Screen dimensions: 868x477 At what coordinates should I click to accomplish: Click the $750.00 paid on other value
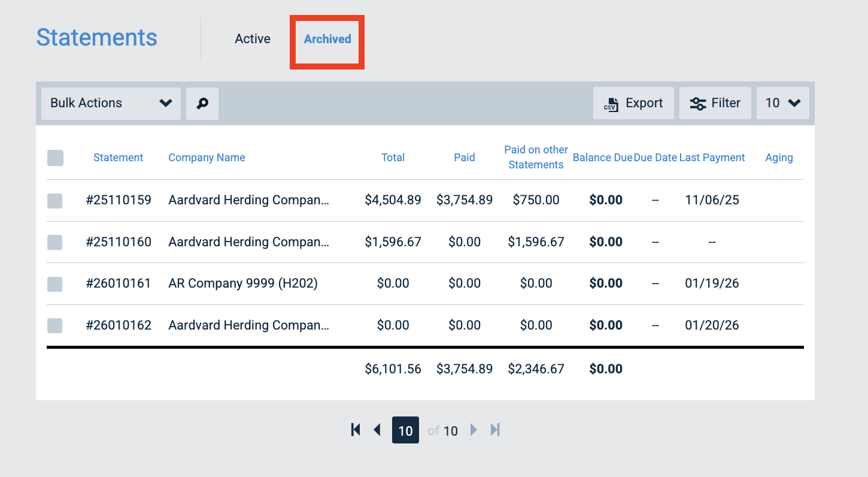tap(536, 200)
